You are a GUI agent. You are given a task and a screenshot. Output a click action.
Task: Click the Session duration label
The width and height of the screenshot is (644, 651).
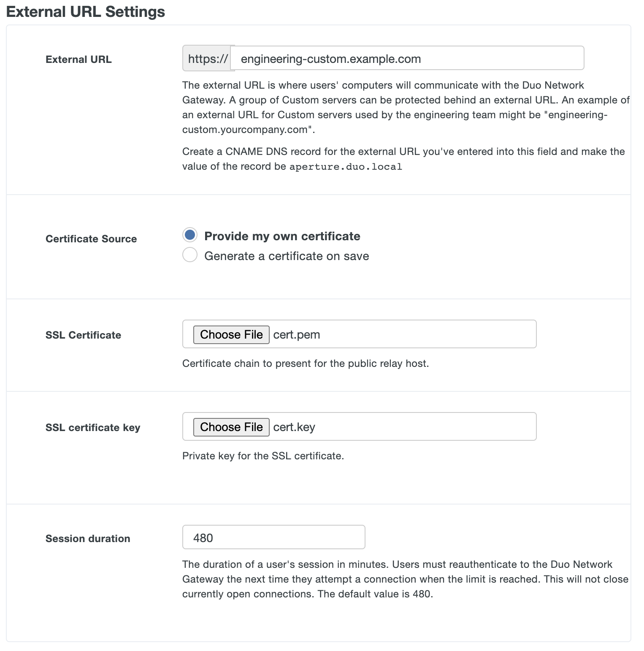coord(88,538)
